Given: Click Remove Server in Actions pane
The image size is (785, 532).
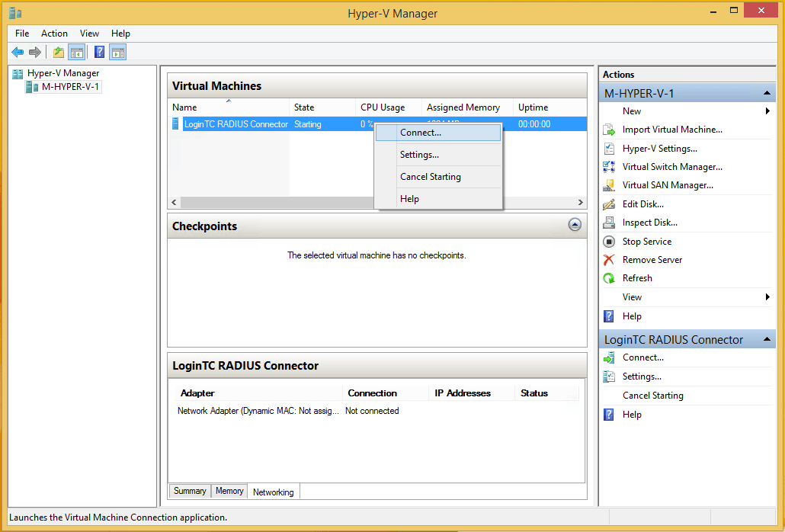Looking at the screenshot, I should pos(652,260).
